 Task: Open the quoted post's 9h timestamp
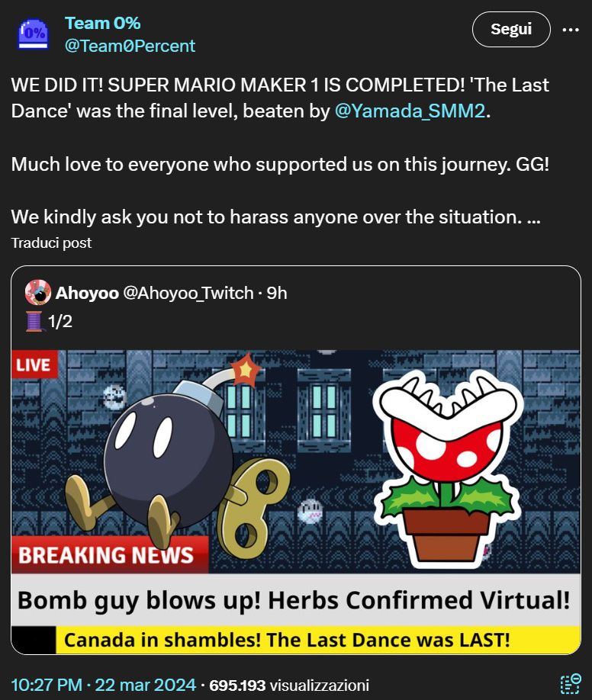(x=277, y=294)
